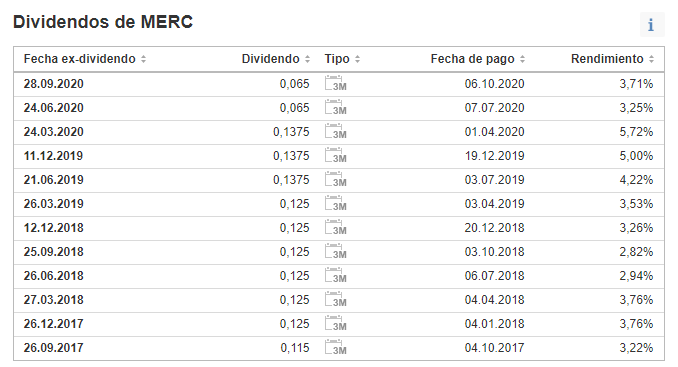Image resolution: width=678 pixels, height=367 pixels.
Task: Click payment date 04.10.2017
Action: pos(495,348)
